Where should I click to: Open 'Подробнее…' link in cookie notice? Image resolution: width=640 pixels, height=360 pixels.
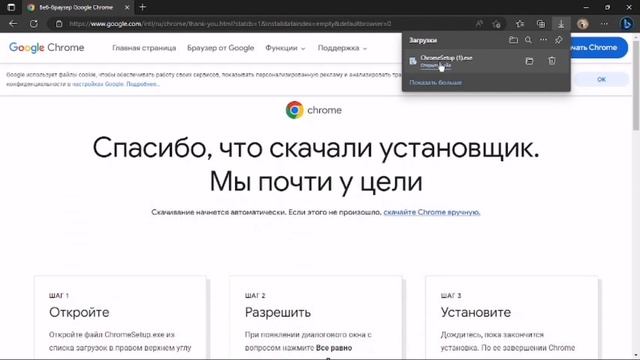pos(143,84)
